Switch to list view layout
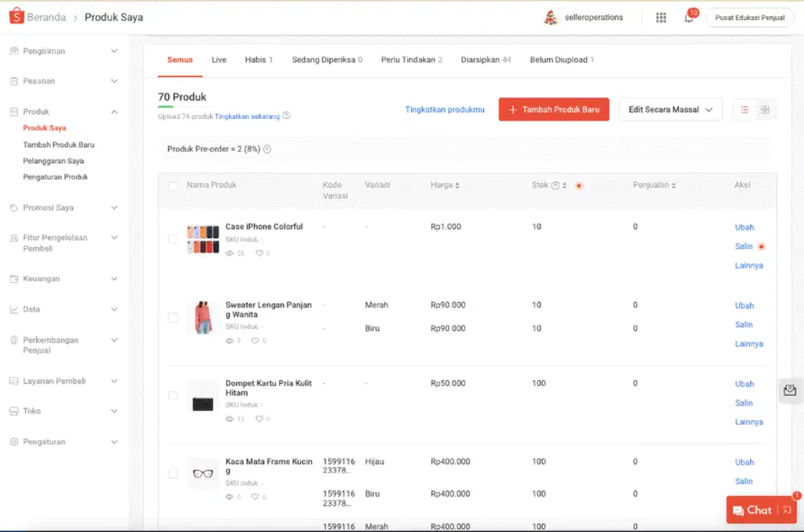The width and height of the screenshot is (804, 532). [744, 109]
